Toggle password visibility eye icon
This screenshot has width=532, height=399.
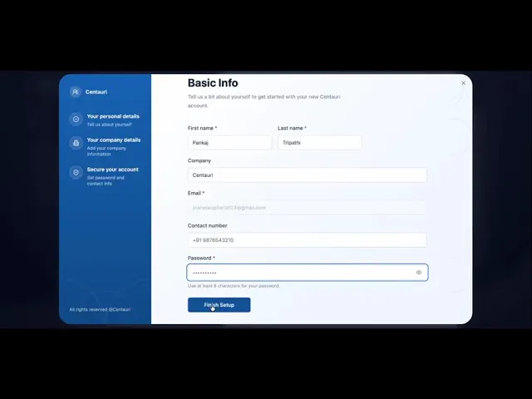419,273
